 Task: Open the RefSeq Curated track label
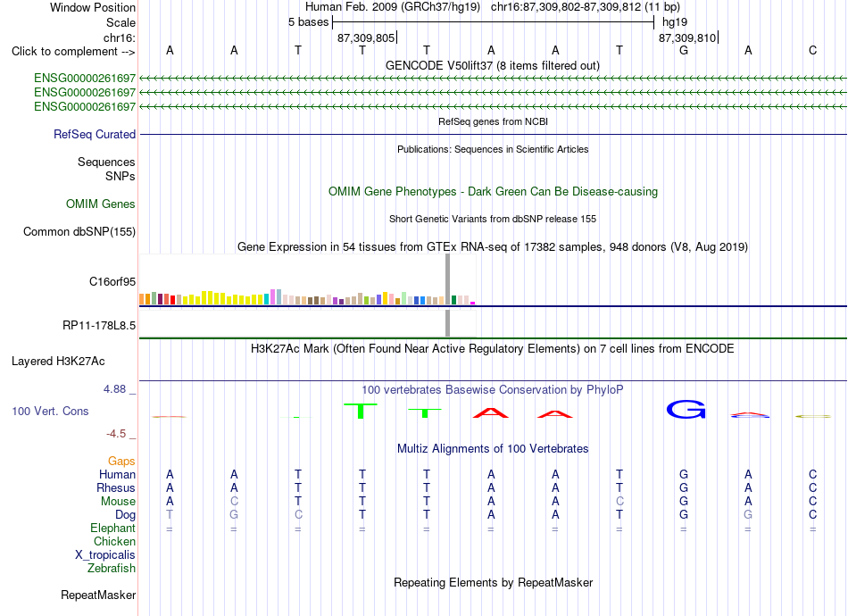94,134
